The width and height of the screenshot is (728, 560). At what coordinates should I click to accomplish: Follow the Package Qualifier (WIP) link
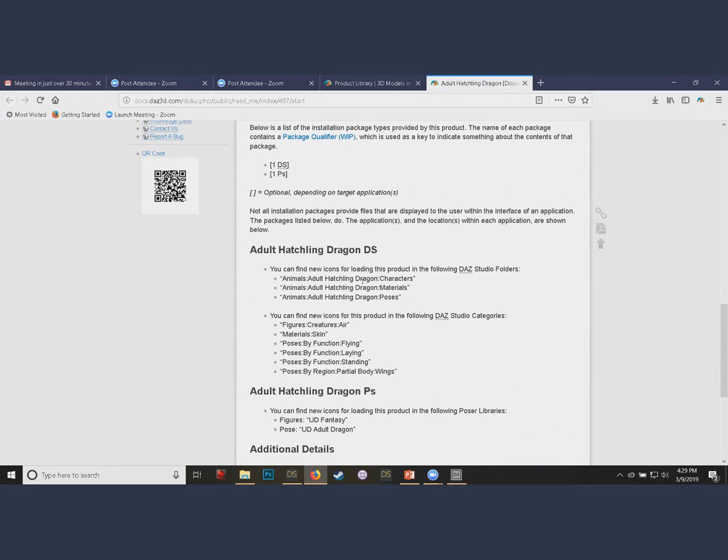point(319,137)
